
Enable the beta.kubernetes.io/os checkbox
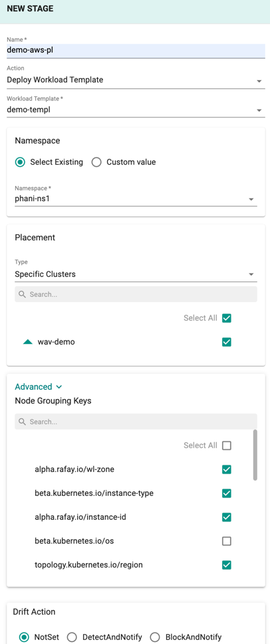click(226, 541)
